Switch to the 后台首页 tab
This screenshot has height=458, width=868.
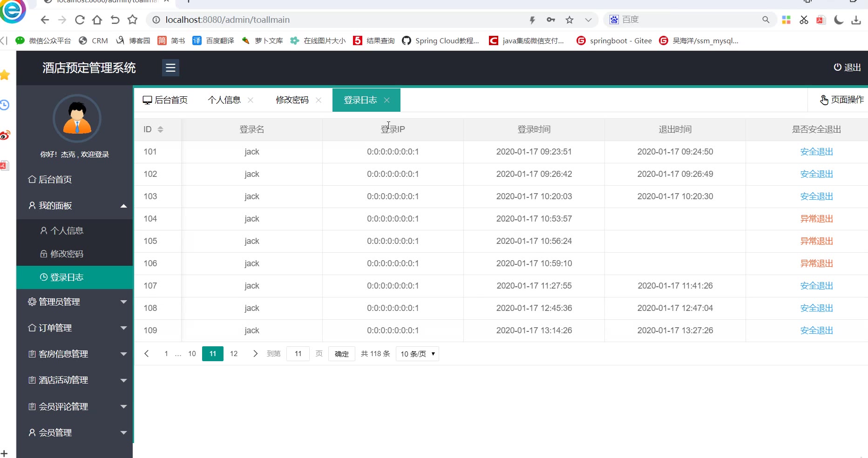click(165, 100)
